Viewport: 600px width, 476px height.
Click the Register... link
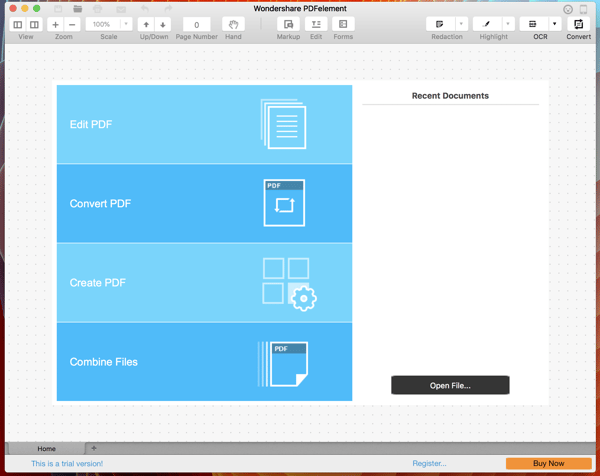[429, 463]
